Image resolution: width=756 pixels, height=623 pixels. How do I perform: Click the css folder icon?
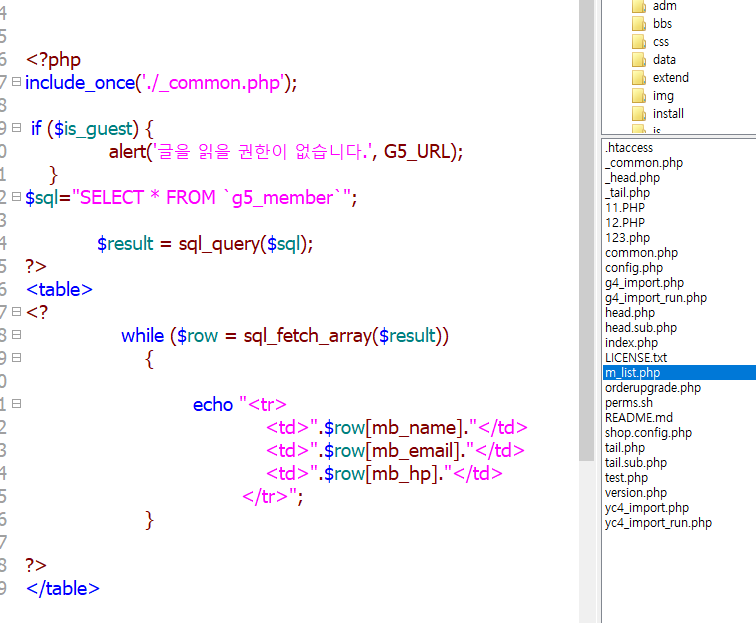640,42
